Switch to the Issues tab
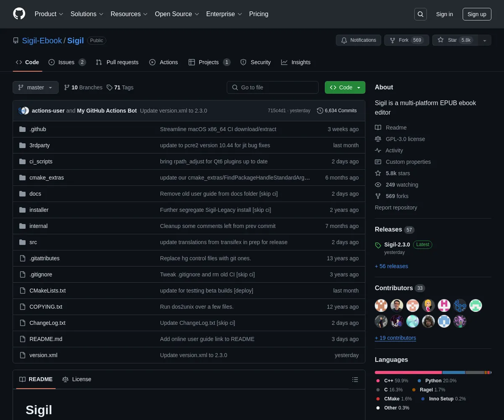Image resolution: width=504 pixels, height=420 pixels. click(x=67, y=62)
